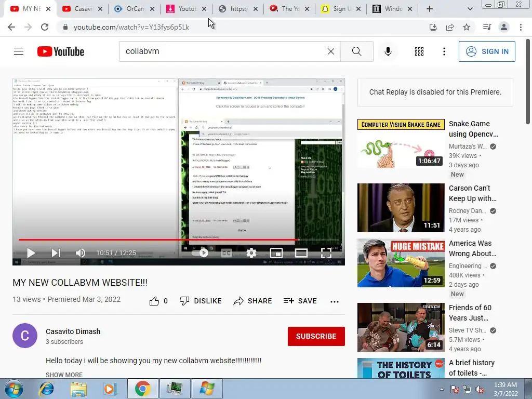Reload the page
532x399 pixels.
[45, 27]
